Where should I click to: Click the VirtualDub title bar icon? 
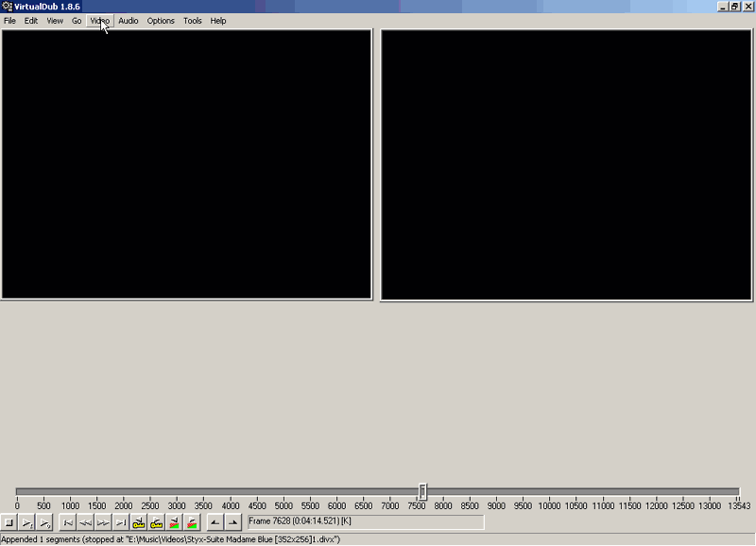[7, 7]
